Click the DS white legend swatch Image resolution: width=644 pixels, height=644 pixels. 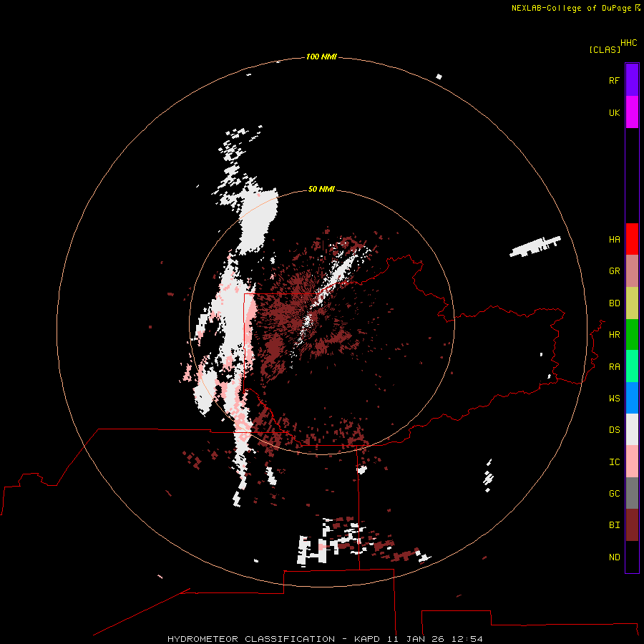(632, 429)
